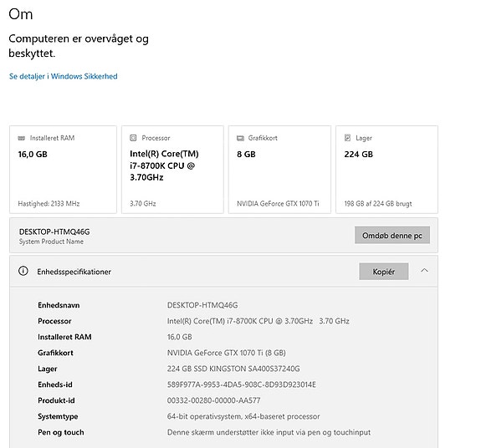Click the System Product Name subtitle
Screen dimensions: 481x448
click(51, 242)
